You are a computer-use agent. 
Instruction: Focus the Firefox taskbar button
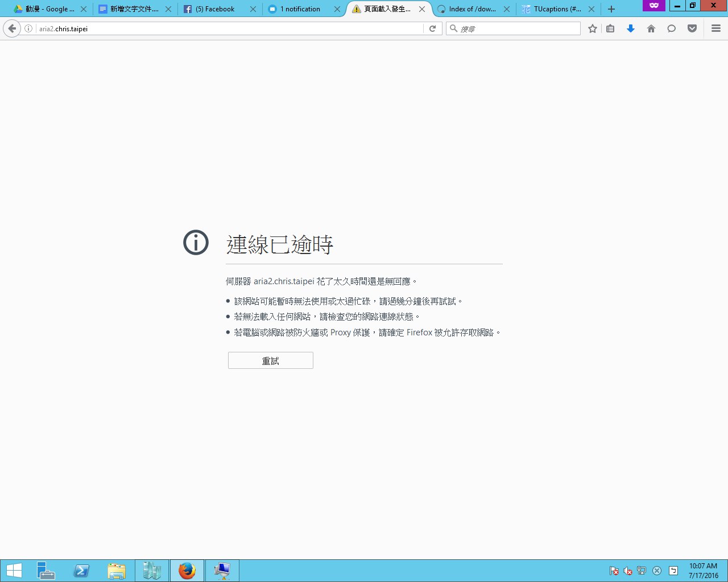pos(187,571)
